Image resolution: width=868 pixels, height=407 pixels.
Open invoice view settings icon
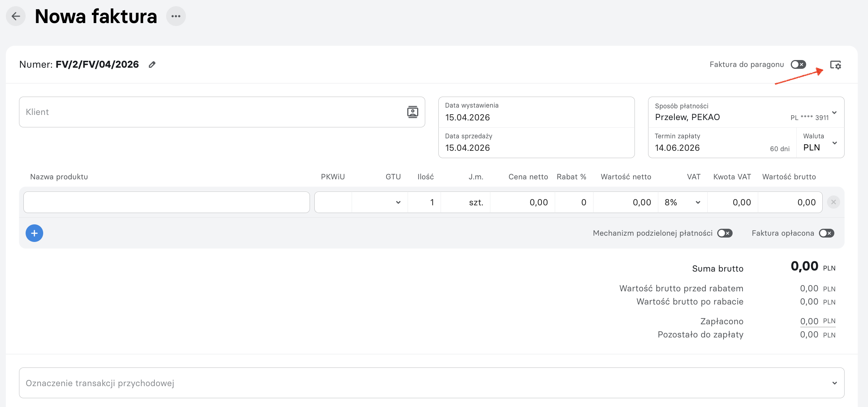pyautogui.click(x=835, y=65)
